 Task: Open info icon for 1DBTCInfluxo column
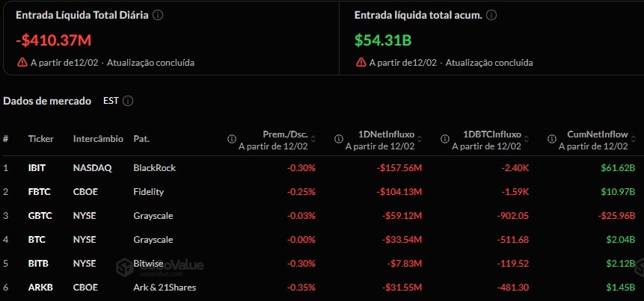[444, 139]
